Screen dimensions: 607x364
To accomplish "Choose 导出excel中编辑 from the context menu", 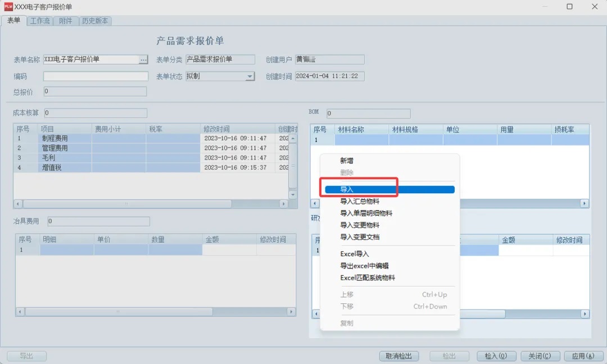I will [x=390, y=266].
